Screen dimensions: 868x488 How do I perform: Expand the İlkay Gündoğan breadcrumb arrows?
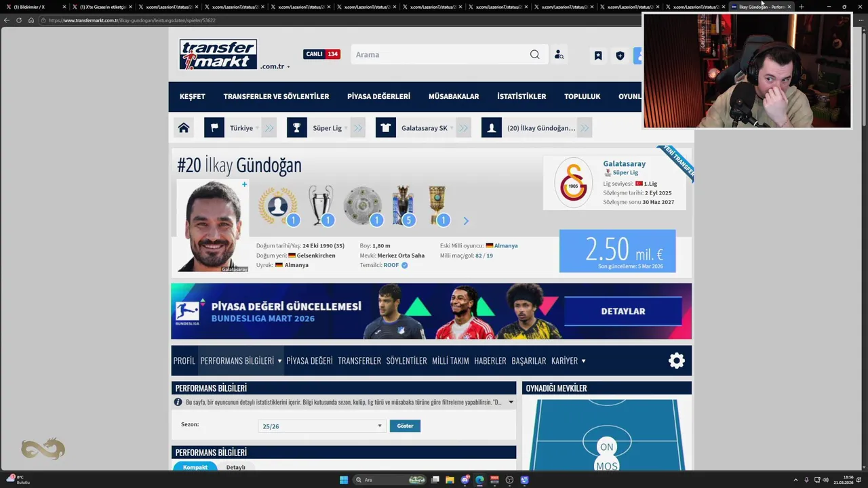point(585,127)
